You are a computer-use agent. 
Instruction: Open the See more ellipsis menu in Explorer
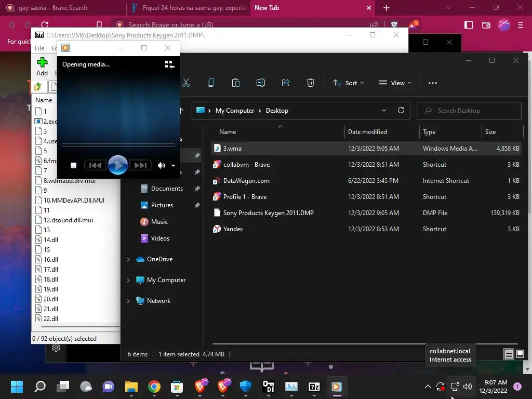click(433, 83)
